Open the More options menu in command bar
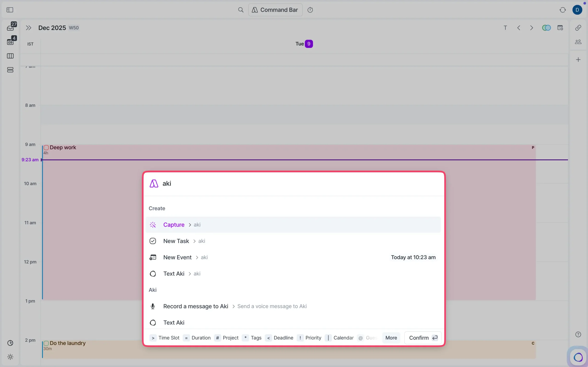The width and height of the screenshot is (588, 367). 391,338
